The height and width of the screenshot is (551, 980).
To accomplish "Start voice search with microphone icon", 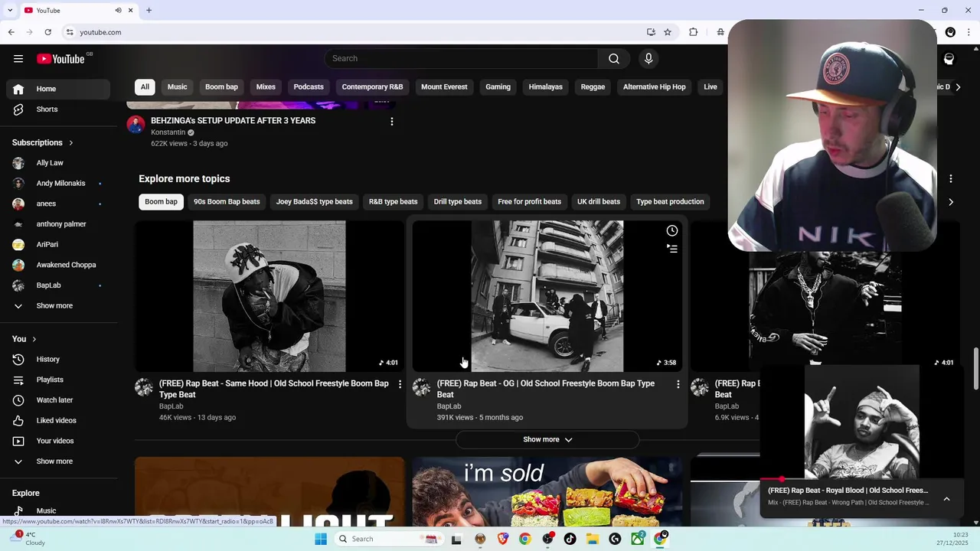I will [648, 59].
